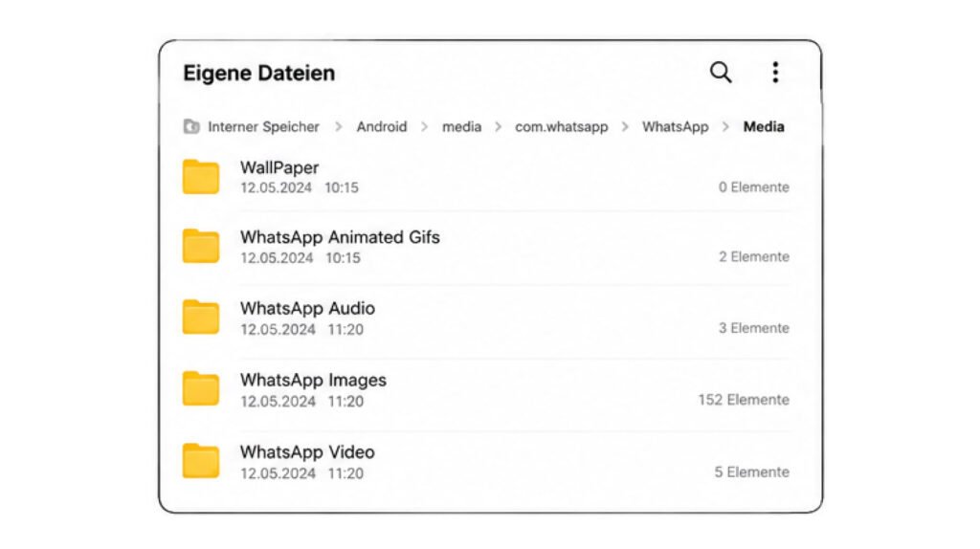
Task: Navigate to com.whatsapp breadcrumb folder
Action: (561, 127)
